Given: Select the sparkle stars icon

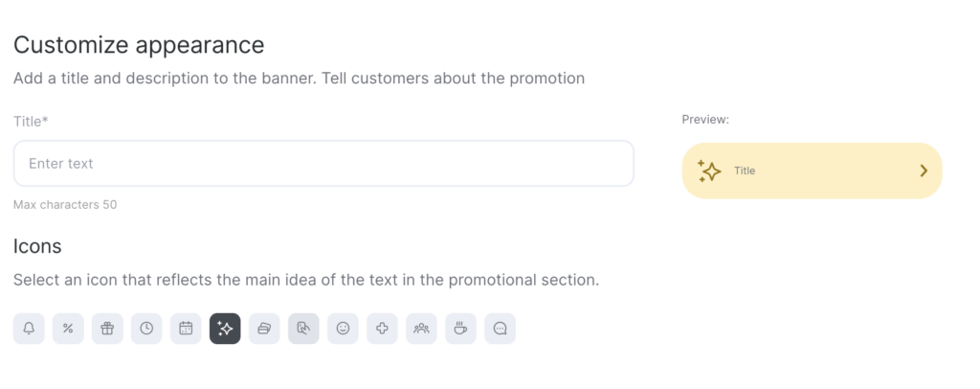Looking at the screenshot, I should pyautogui.click(x=225, y=329).
